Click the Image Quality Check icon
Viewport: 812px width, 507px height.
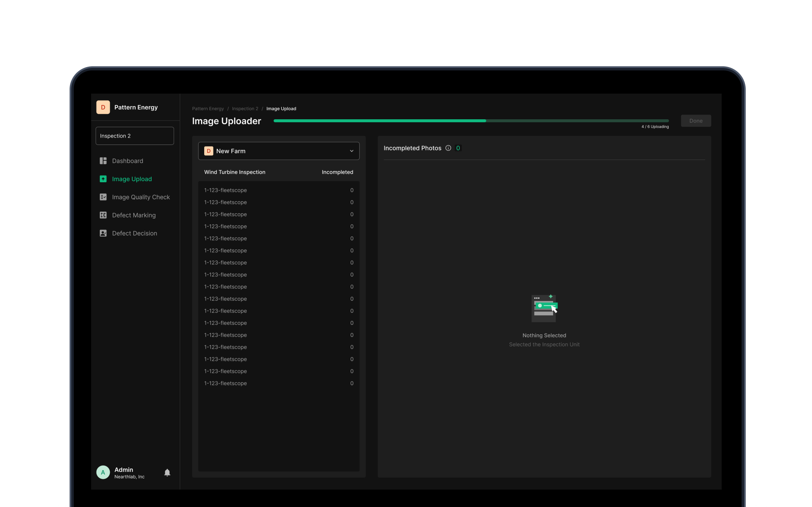103,197
